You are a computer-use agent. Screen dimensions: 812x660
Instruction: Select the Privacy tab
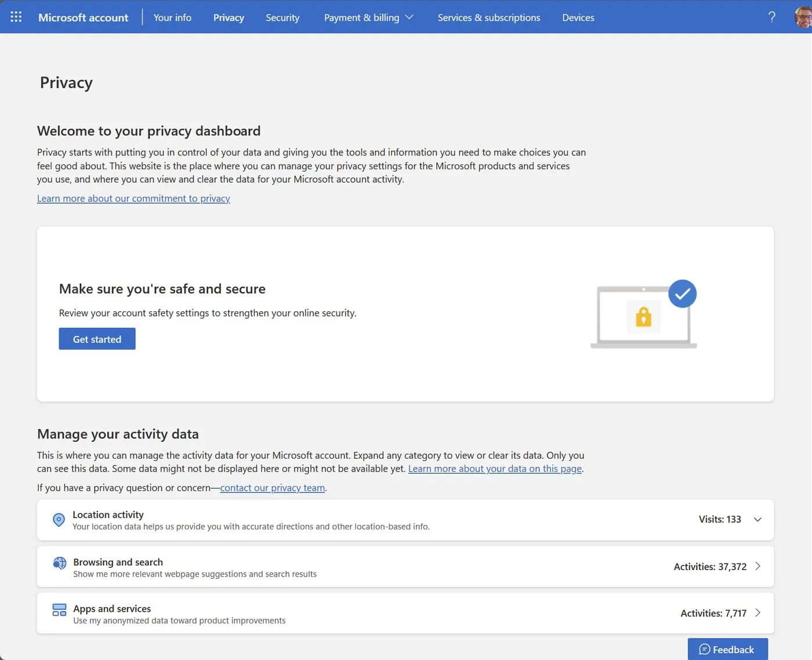click(229, 17)
